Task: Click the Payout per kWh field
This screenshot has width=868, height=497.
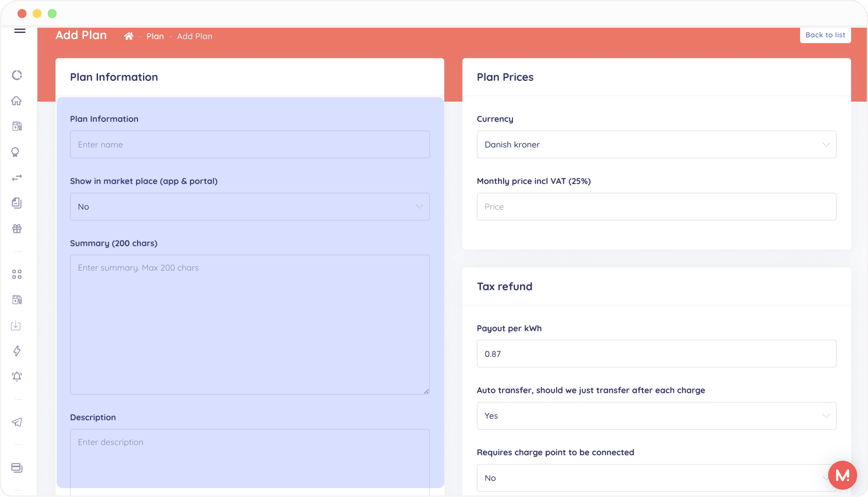Action: click(656, 354)
